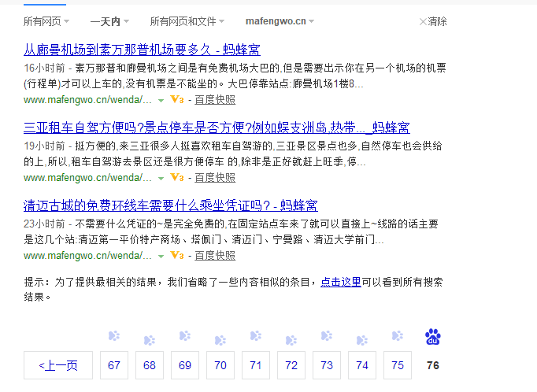Go to results page 72
This screenshot has height=392, width=537.
(x=291, y=365)
